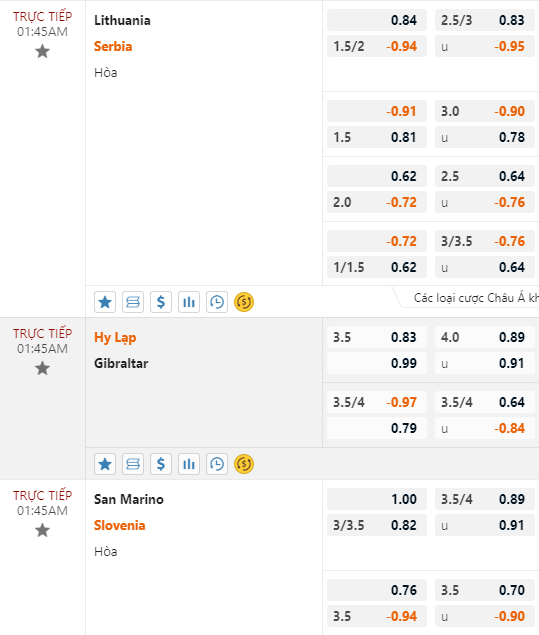Open the clock icon for Lithuania vs Serbia
The width and height of the screenshot is (539, 635).
coord(217,302)
